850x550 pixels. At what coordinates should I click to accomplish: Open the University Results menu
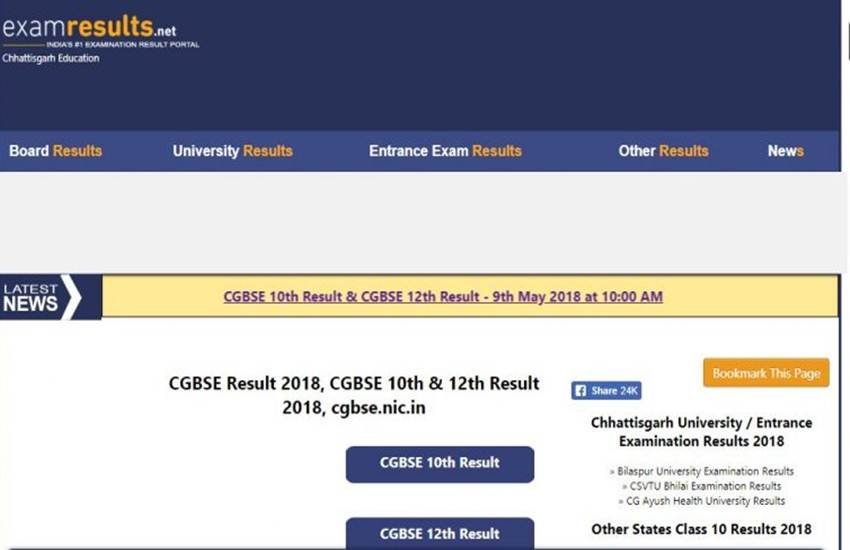pyautogui.click(x=232, y=151)
